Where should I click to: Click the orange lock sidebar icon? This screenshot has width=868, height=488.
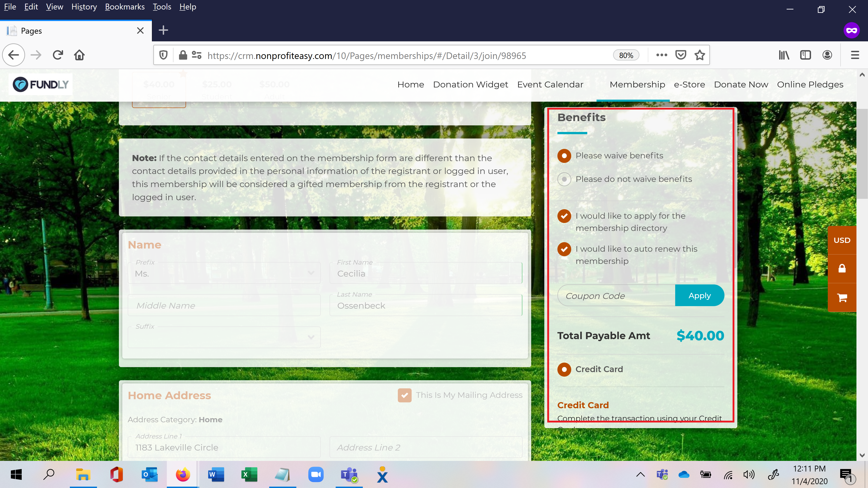(x=842, y=268)
